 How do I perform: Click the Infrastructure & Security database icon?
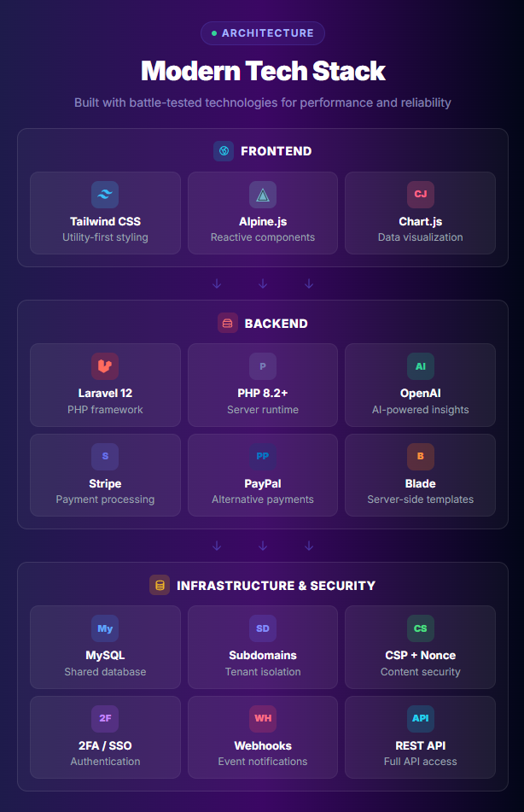(160, 585)
